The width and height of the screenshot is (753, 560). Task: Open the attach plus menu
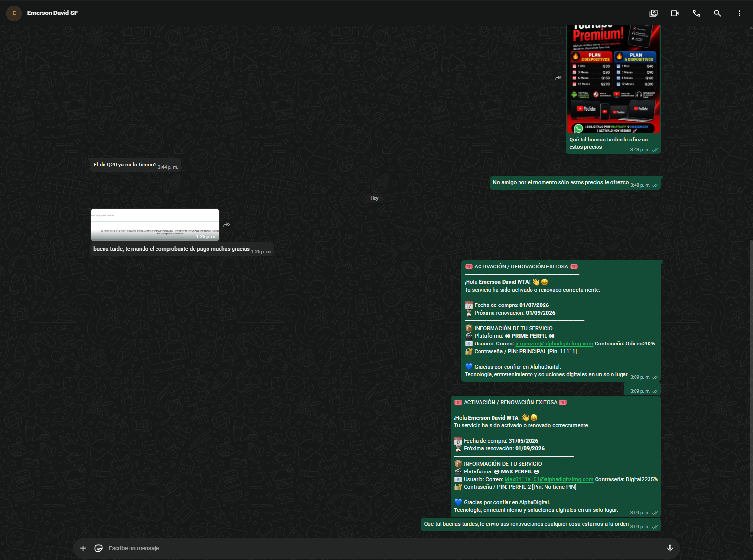coord(83,548)
